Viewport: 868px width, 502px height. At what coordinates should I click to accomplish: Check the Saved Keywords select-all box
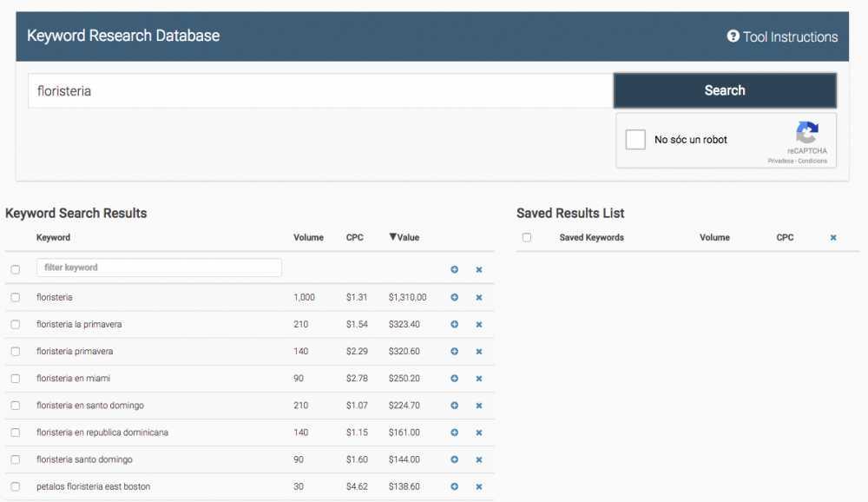pos(525,237)
